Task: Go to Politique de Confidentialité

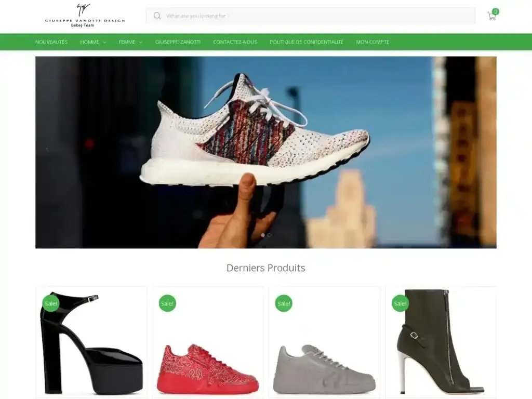Action: point(307,42)
